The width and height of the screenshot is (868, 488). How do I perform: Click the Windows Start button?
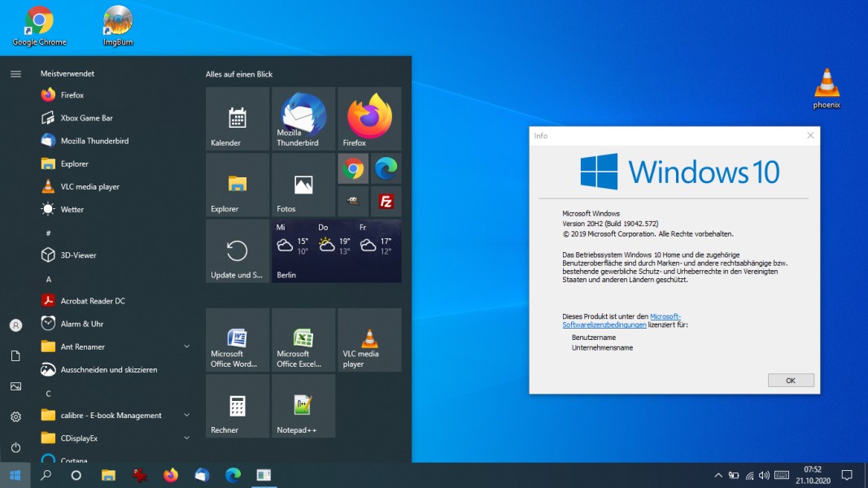pyautogui.click(x=15, y=475)
